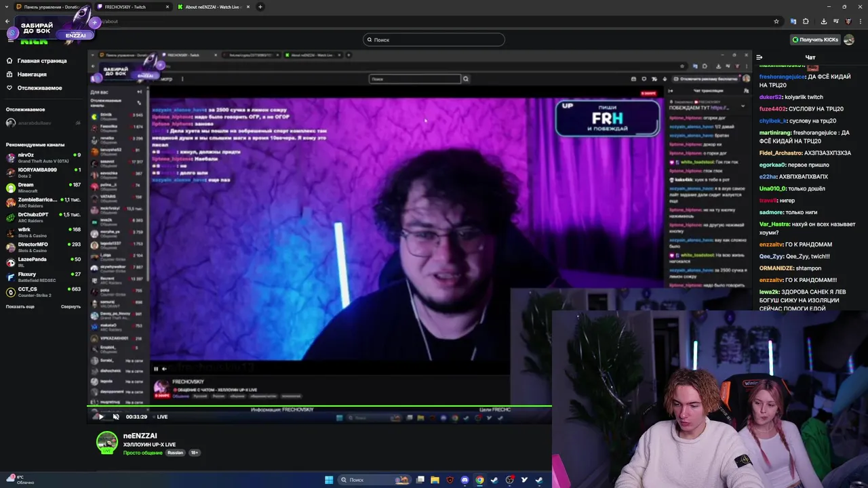Open recommended channel LazeePanda

(x=43, y=262)
